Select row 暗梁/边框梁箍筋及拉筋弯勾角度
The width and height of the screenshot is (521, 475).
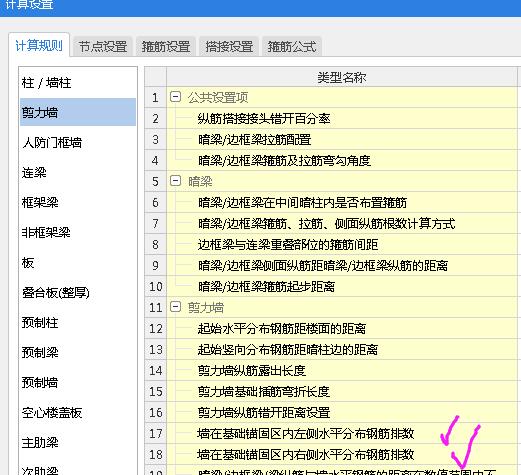[x=342, y=160]
